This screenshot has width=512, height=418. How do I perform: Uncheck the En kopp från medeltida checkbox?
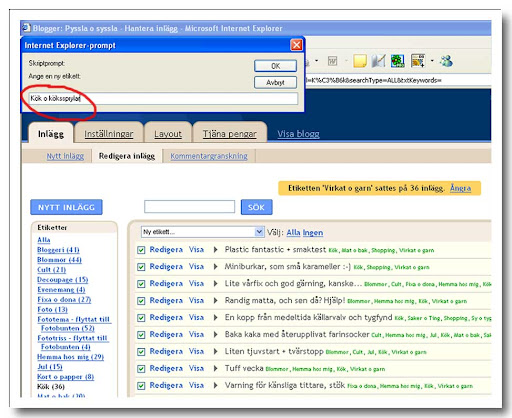(x=141, y=318)
